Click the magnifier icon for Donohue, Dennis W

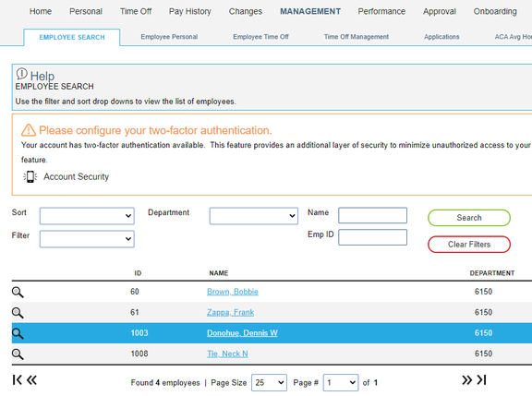point(18,333)
